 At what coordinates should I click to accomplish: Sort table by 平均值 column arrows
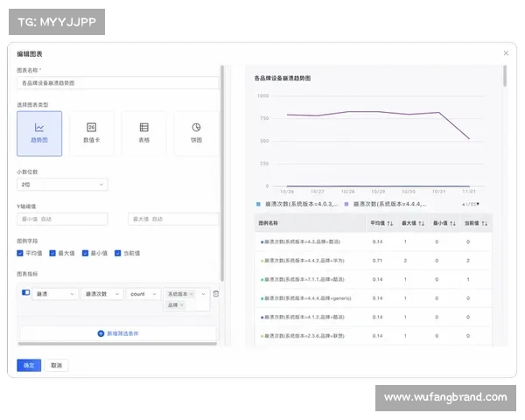pyautogui.click(x=390, y=223)
